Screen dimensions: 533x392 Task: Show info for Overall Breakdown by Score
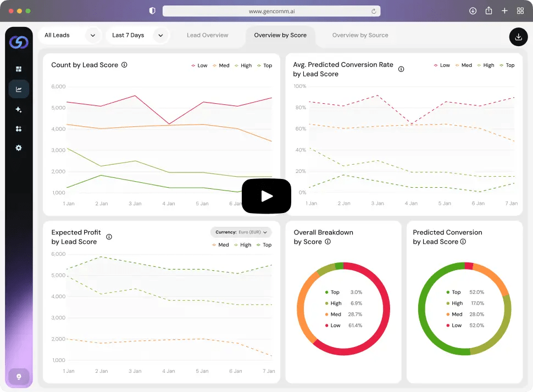[327, 242]
